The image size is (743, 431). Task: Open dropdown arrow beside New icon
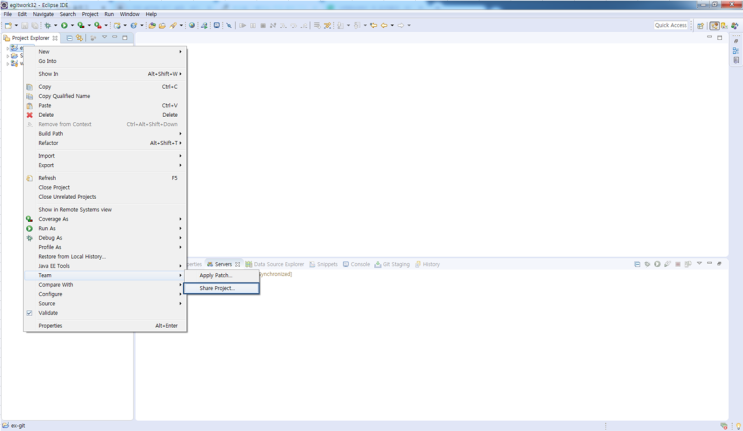pos(16,26)
